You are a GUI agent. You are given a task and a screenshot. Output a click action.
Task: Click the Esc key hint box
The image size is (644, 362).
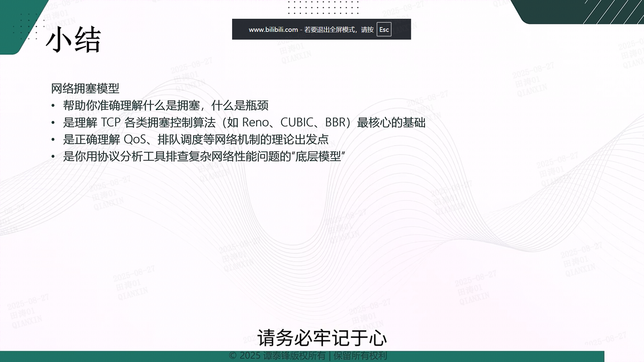click(x=384, y=29)
